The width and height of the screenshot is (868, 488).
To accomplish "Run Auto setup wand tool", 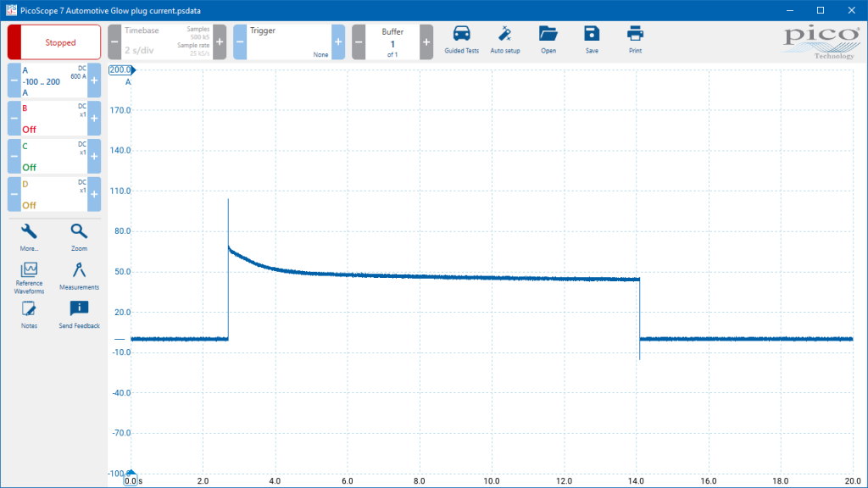I will [x=505, y=40].
